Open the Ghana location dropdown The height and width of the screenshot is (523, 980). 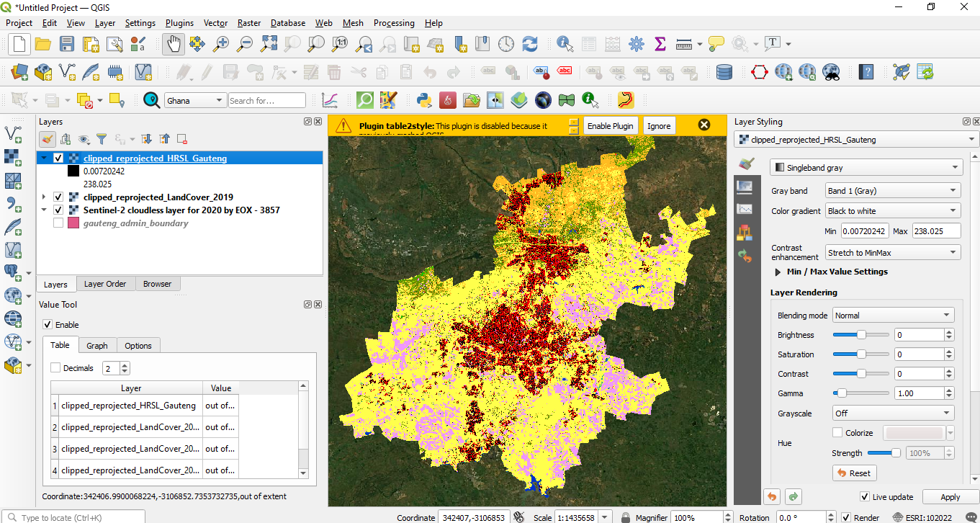tap(195, 101)
